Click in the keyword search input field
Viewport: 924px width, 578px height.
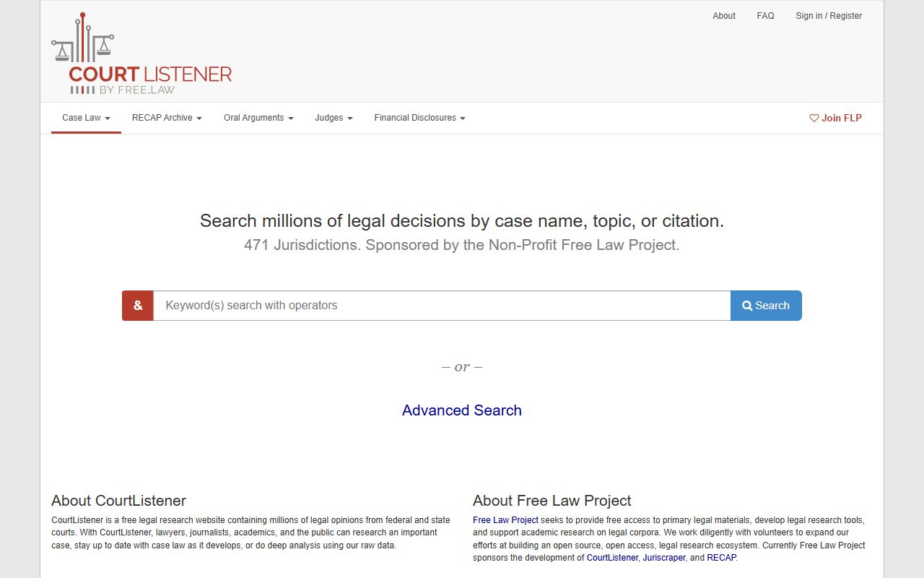click(442, 306)
